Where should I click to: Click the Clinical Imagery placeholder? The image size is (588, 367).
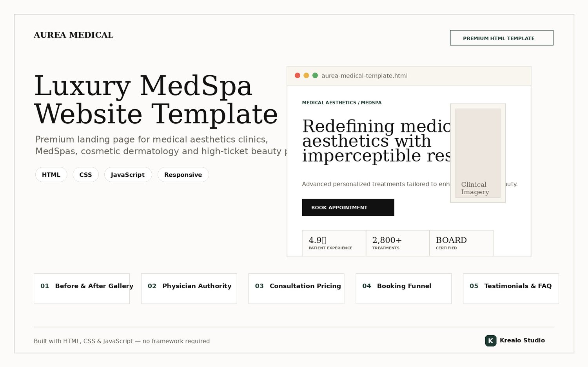[x=478, y=153]
